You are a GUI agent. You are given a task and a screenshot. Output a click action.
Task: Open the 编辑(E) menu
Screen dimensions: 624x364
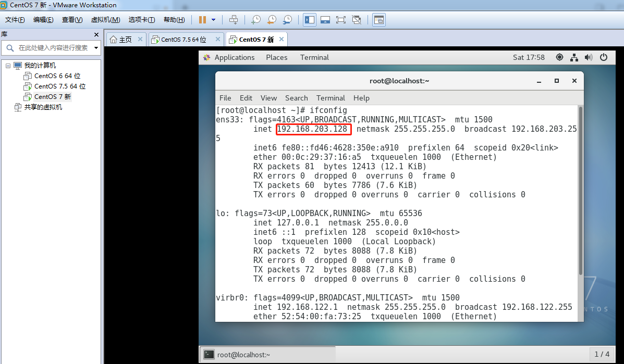[43, 20]
